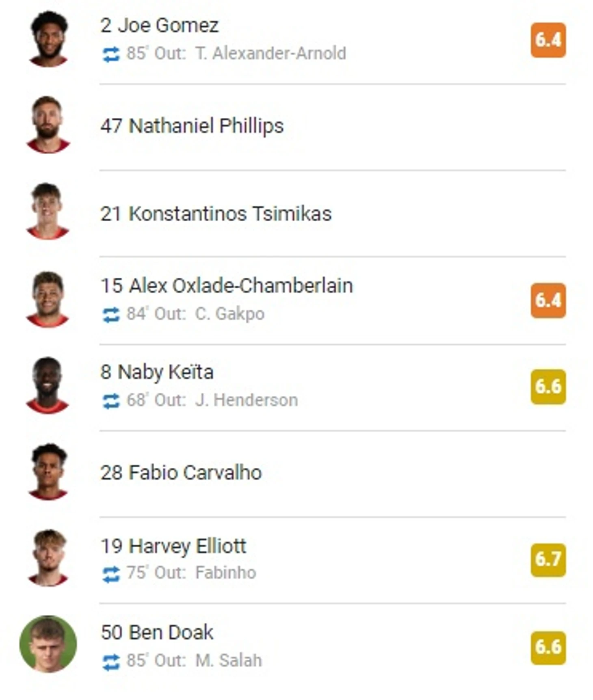This screenshot has height=700, width=593.
Task: Click the substitution icon under Joe Gomez
Action: click(111, 54)
